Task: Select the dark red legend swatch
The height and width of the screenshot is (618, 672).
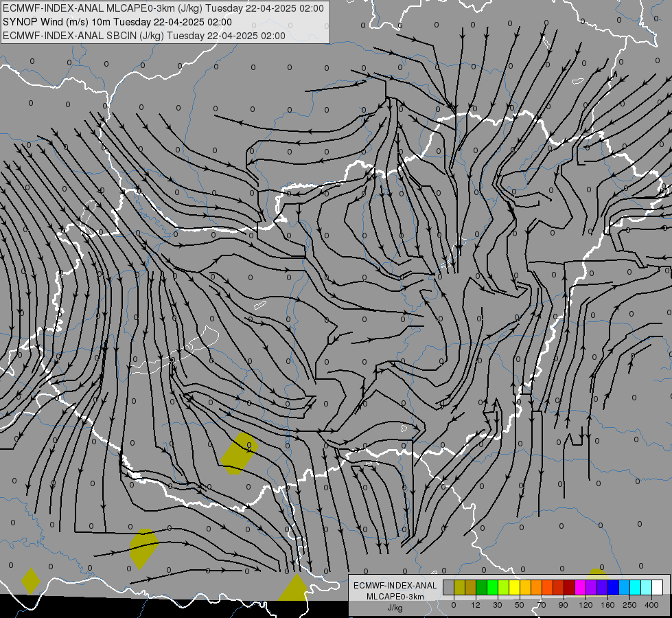Action: (570, 588)
